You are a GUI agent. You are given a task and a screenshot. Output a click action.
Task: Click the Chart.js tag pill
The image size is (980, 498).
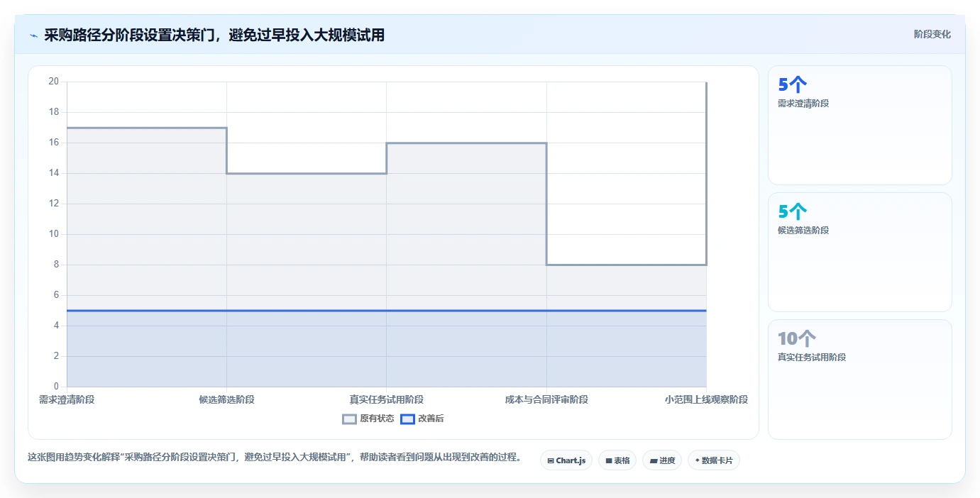tap(566, 460)
